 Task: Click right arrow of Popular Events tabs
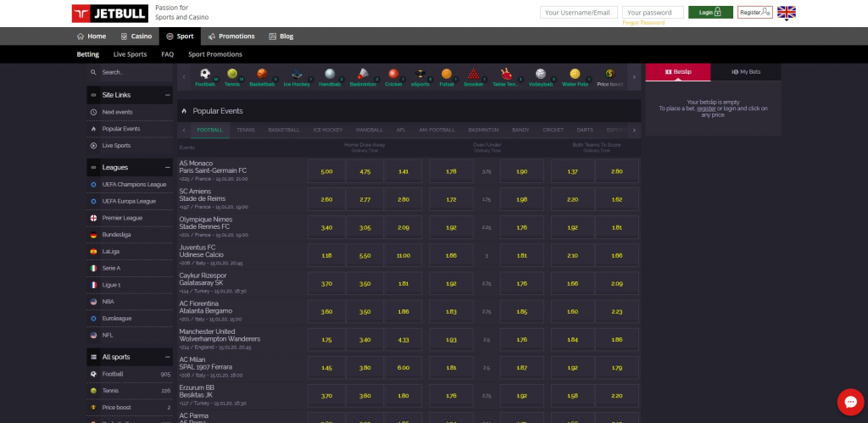coord(634,130)
